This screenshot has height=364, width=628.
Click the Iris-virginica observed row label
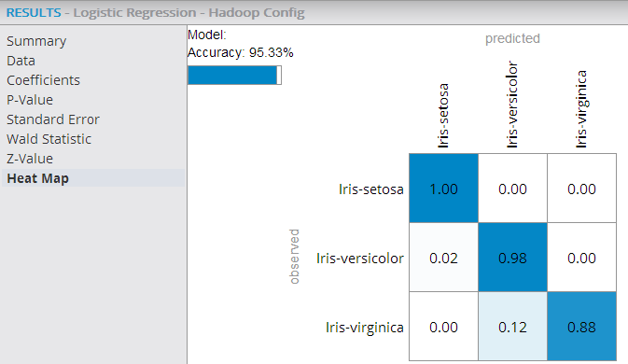(x=365, y=328)
